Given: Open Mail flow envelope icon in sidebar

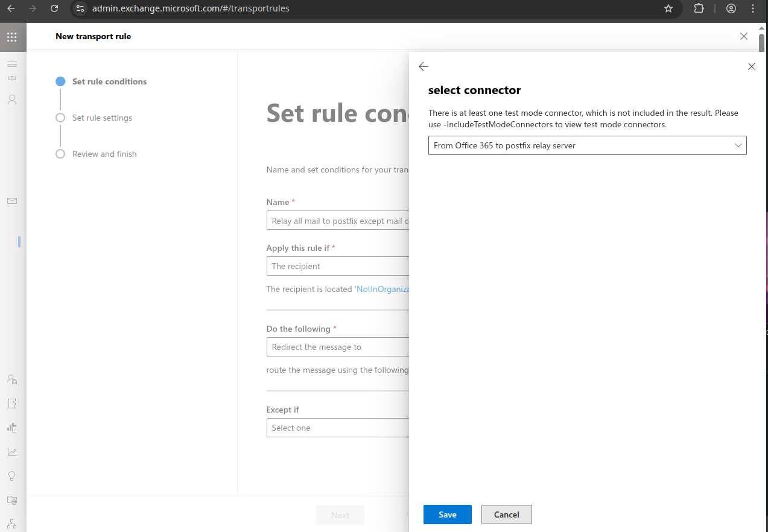Looking at the screenshot, I should (x=12, y=201).
